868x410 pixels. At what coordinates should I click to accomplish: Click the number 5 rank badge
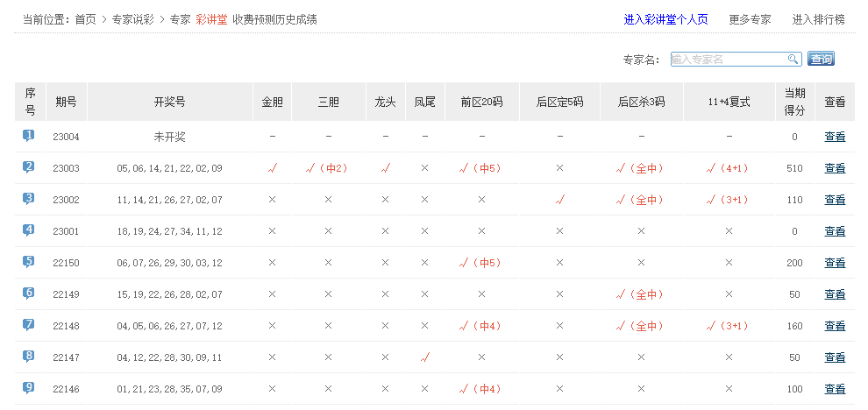tap(29, 262)
